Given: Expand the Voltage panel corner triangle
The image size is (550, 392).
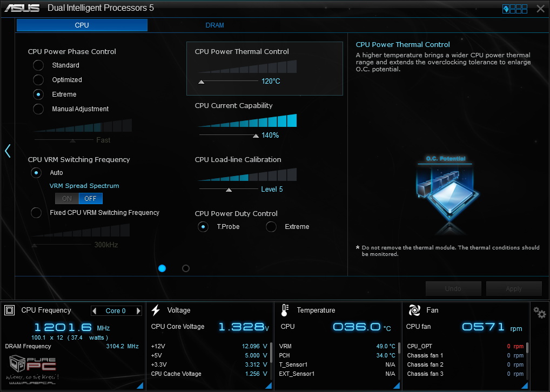Looking at the screenshot, I should 269,386.
